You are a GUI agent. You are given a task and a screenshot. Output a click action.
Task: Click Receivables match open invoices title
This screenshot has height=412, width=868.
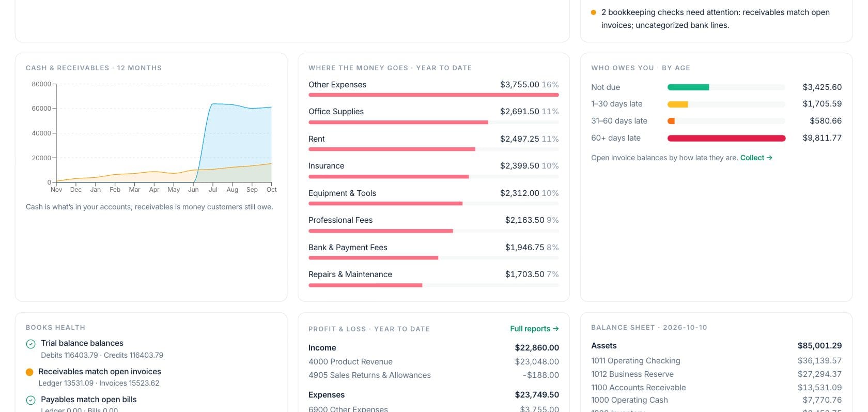click(100, 372)
